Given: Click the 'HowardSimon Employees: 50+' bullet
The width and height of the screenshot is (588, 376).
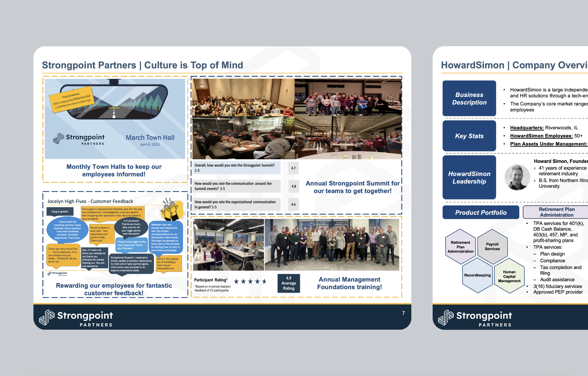Looking at the screenshot, I should [x=546, y=136].
